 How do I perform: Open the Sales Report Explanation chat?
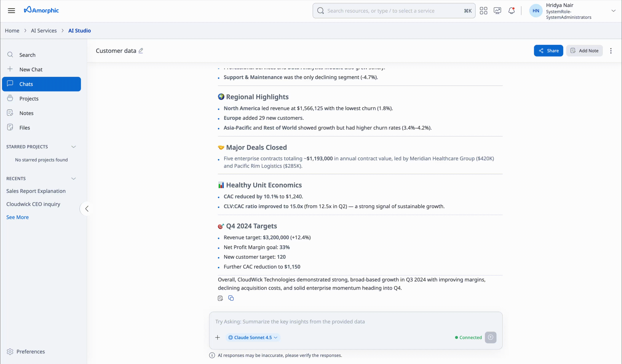click(x=36, y=191)
